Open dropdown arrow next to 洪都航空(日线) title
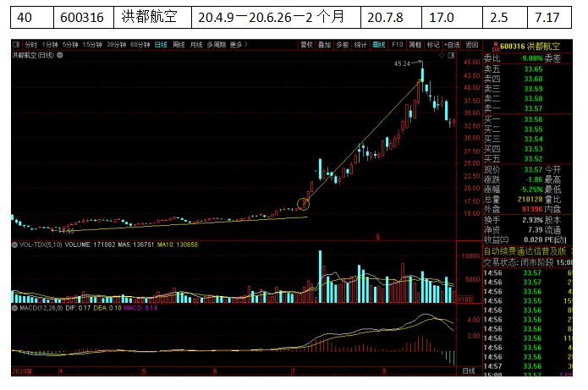This screenshot has width=588, height=390. pos(59,55)
